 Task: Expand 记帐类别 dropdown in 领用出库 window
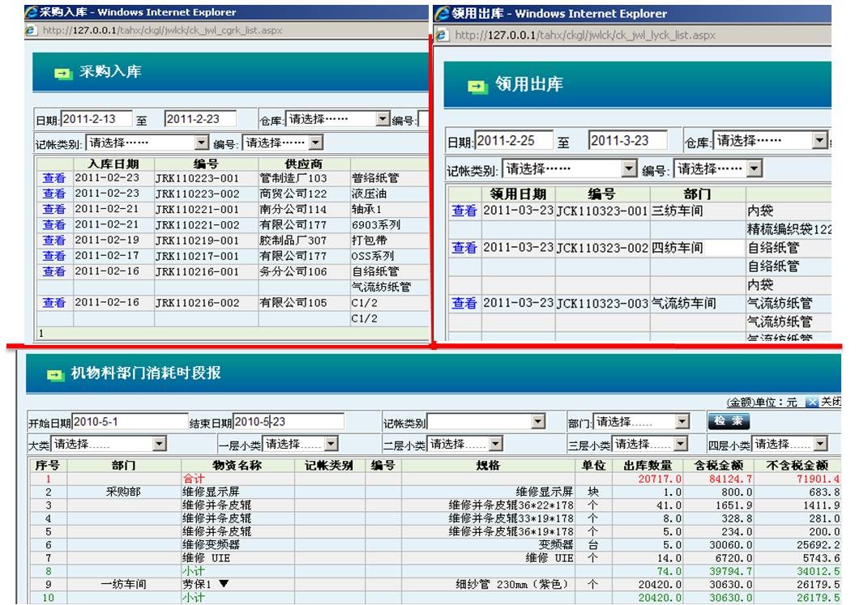tap(629, 169)
